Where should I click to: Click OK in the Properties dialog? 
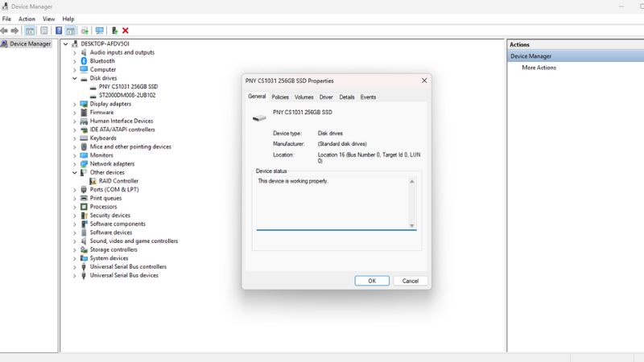[372, 281]
